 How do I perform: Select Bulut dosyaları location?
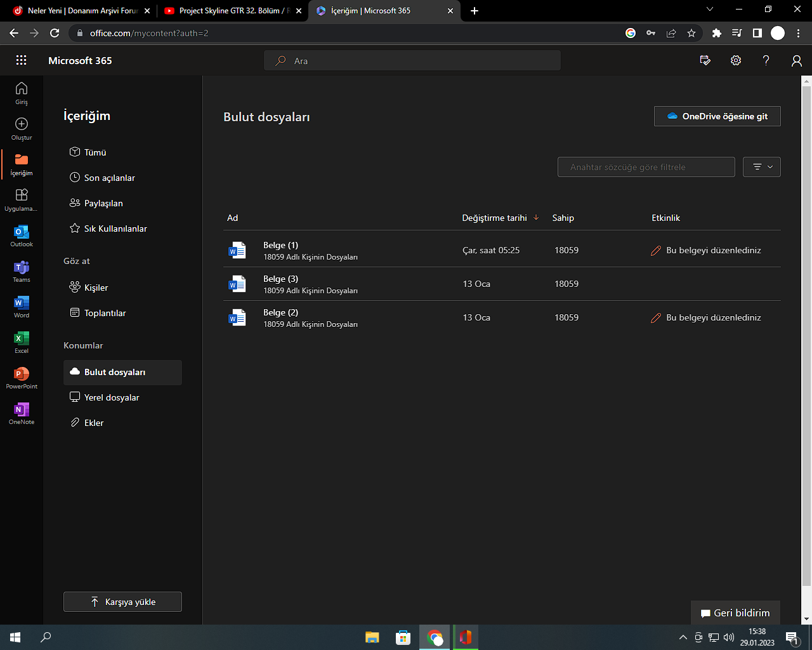pyautogui.click(x=122, y=372)
